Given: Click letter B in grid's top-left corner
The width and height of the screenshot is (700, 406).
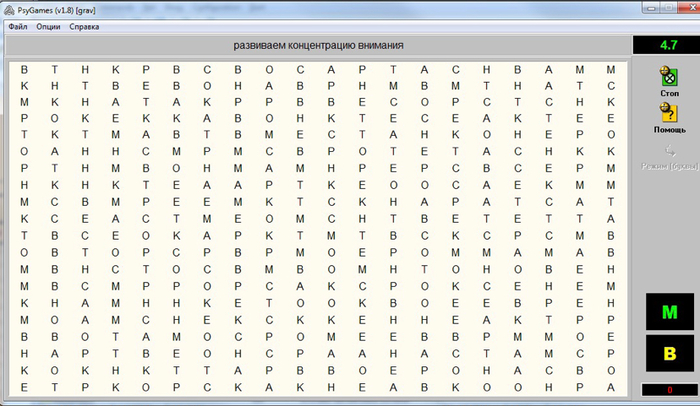Looking at the screenshot, I should 23,70.
